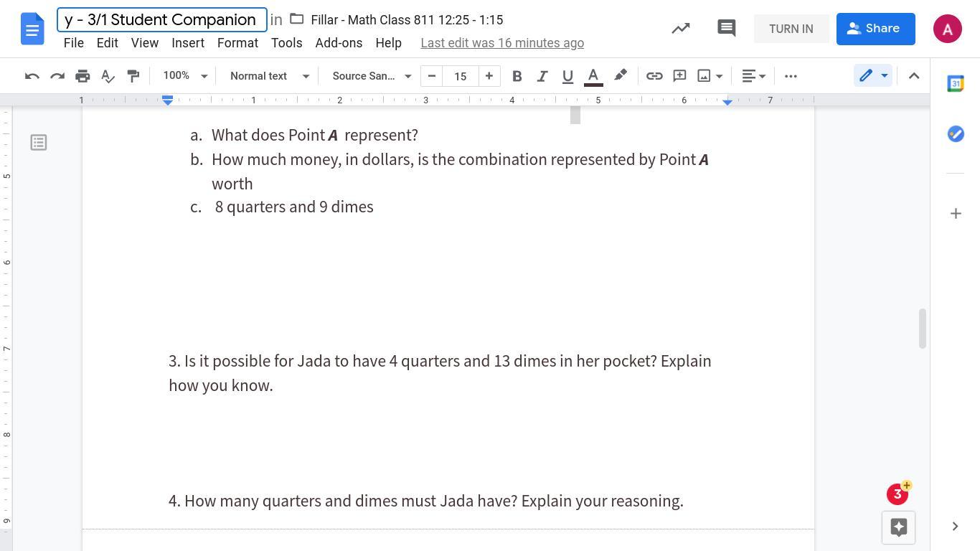Viewport: 980px width, 551px height.
Task: Open the Source Sans font dropdown
Action: click(x=371, y=76)
